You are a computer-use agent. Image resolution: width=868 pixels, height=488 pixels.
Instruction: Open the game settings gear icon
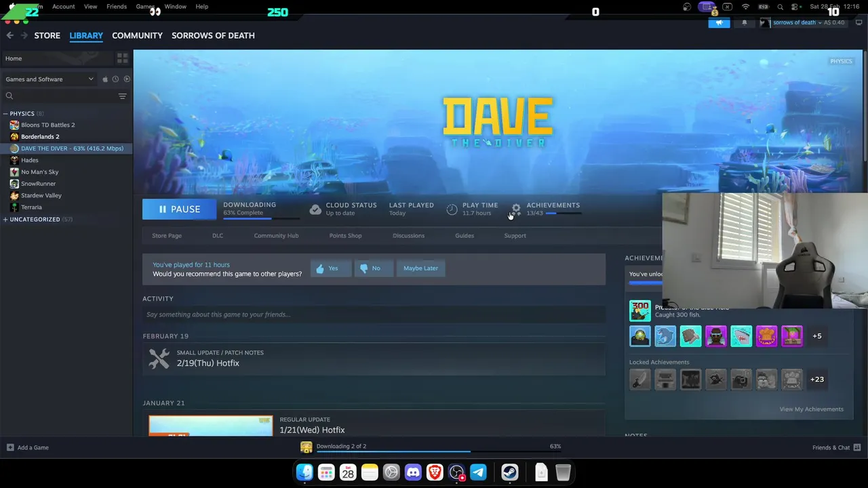[516, 209]
